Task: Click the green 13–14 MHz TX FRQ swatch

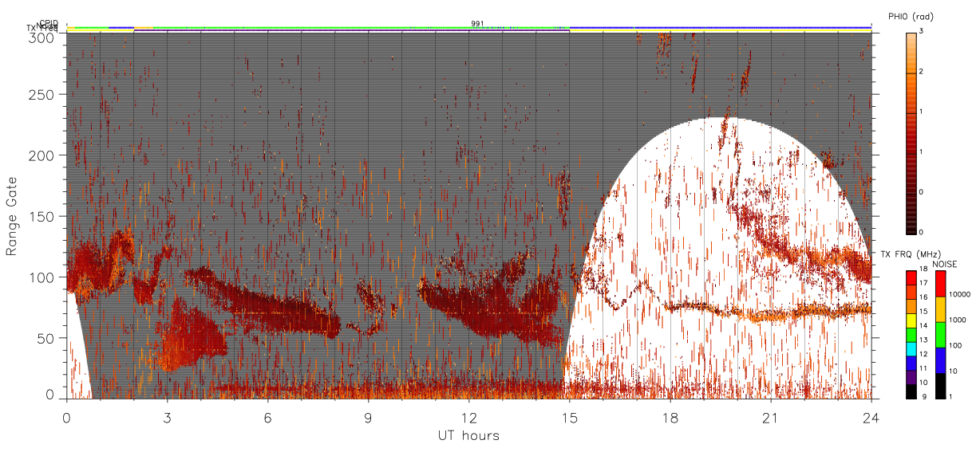Action: pos(911,335)
